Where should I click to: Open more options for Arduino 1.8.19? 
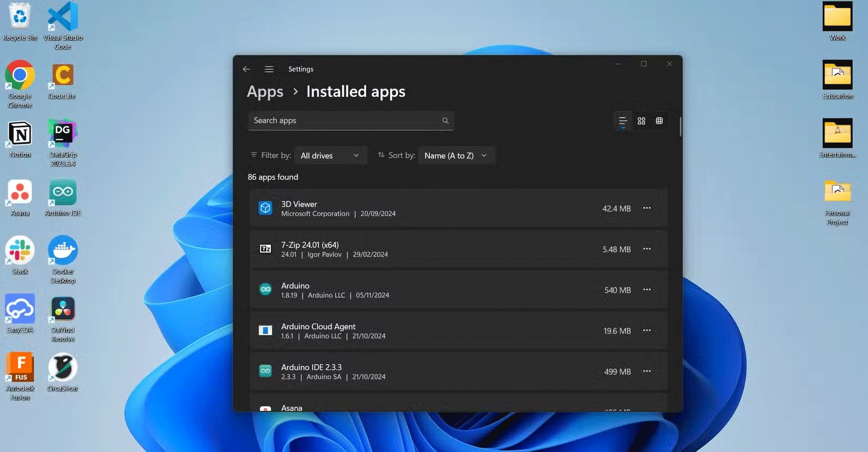coord(647,290)
